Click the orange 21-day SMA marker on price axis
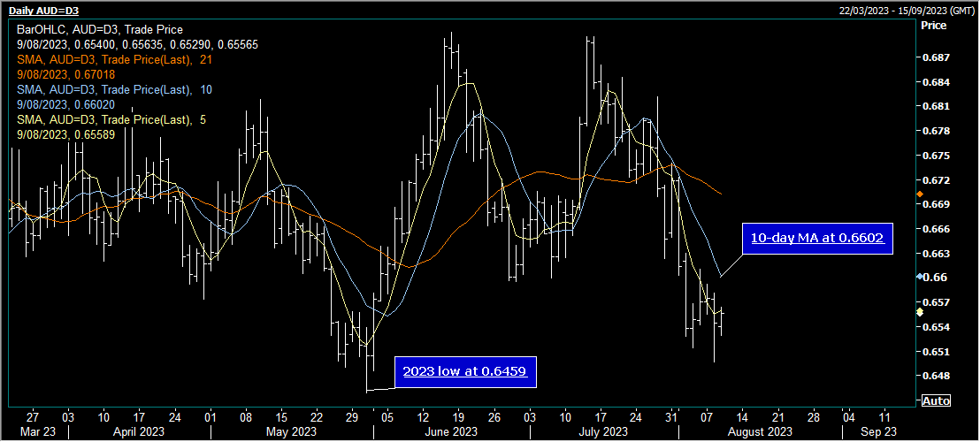Screen dimensions: 980x442 pyautogui.click(x=919, y=194)
